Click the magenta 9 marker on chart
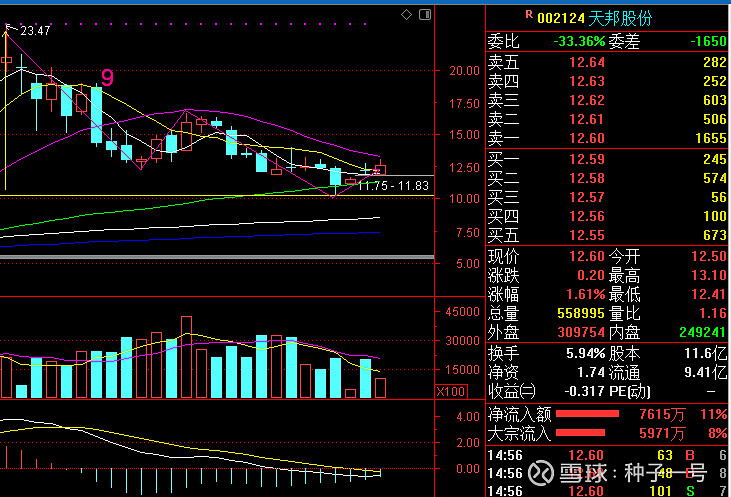Image resolution: width=731 pixels, height=497 pixels. 107,78
